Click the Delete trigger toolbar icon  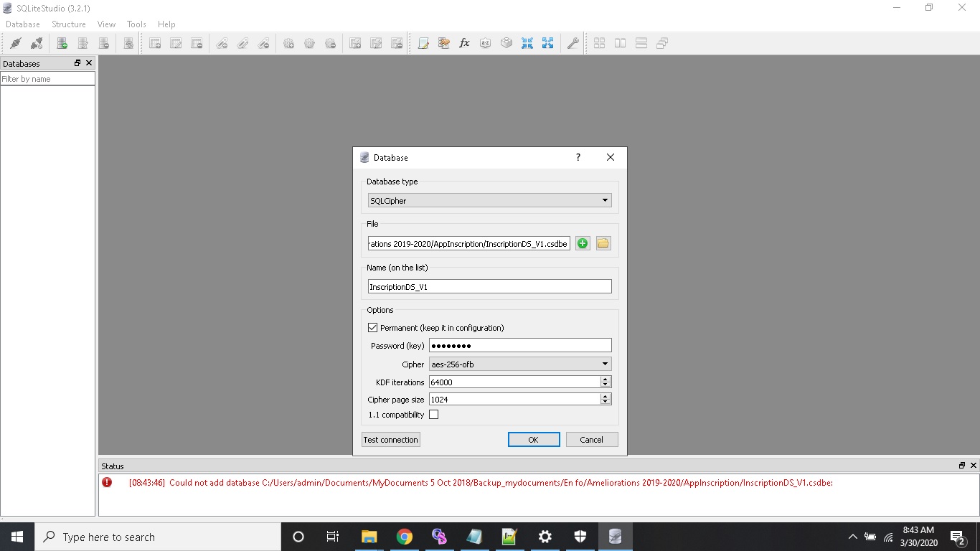point(330,43)
